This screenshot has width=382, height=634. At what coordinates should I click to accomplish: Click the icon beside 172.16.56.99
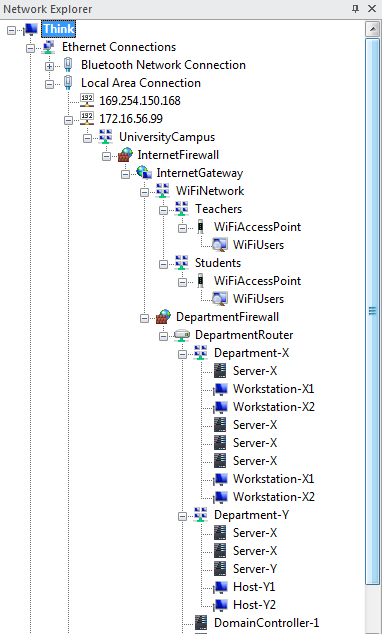click(x=87, y=118)
